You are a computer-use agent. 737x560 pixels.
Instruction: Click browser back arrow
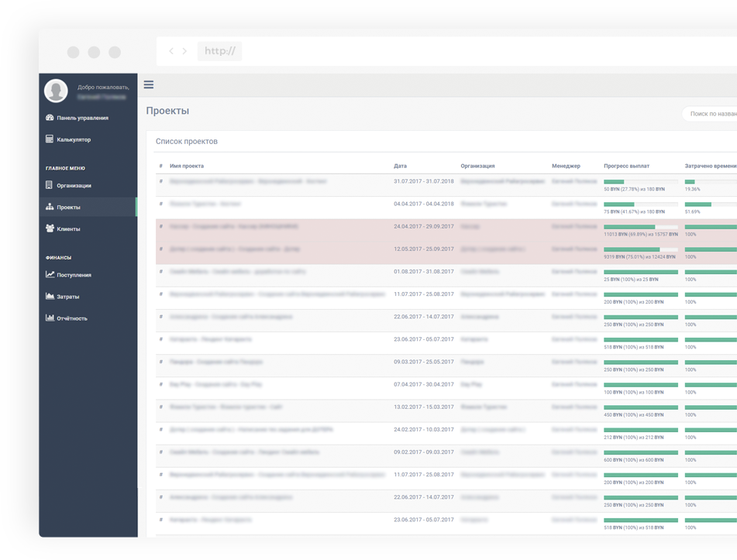coord(171,51)
